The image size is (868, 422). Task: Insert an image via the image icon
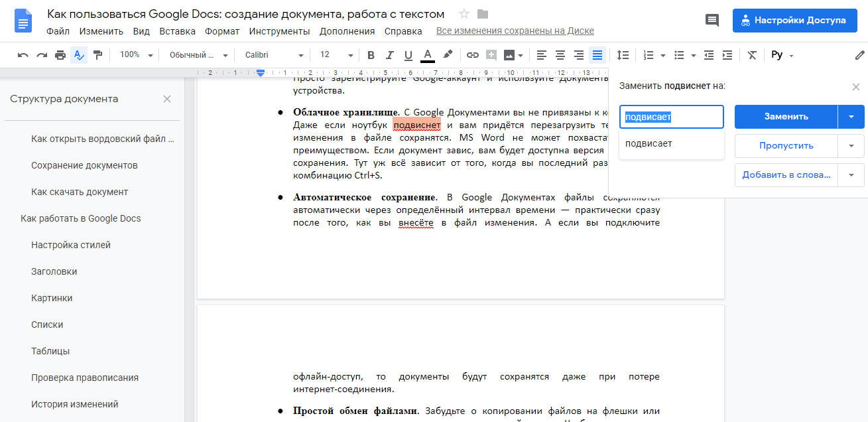pyautogui.click(x=508, y=55)
